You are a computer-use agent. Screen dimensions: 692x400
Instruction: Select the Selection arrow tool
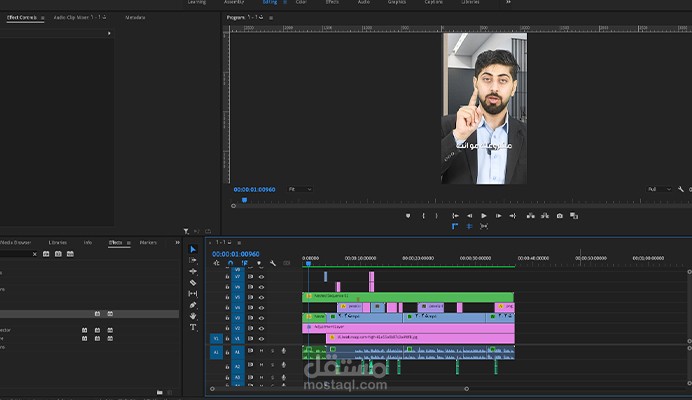193,249
